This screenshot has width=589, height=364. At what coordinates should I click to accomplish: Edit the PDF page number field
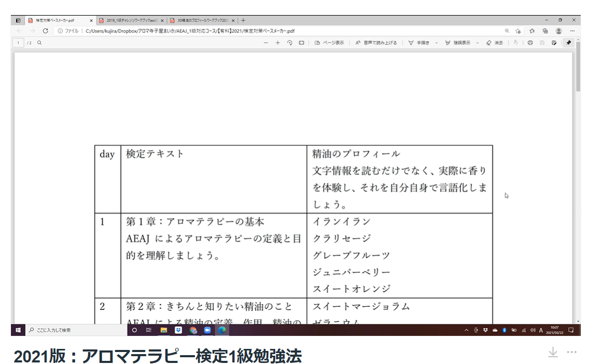point(18,43)
